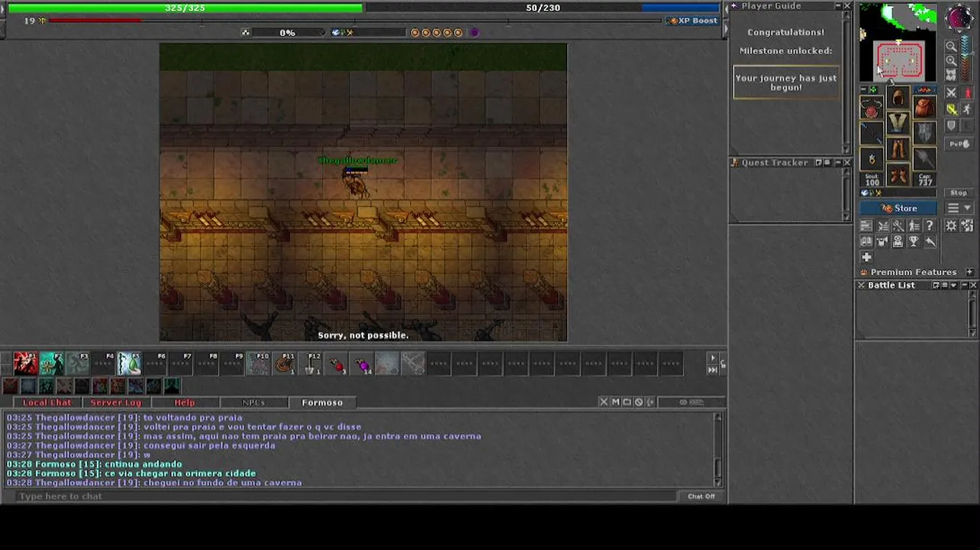The width and height of the screenshot is (980, 550).
Task: Select the legs equipment slot
Action: click(898, 149)
